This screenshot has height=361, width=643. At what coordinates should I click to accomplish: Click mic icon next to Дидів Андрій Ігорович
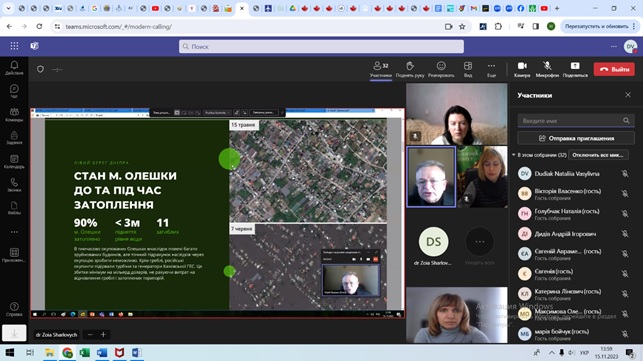click(x=625, y=234)
